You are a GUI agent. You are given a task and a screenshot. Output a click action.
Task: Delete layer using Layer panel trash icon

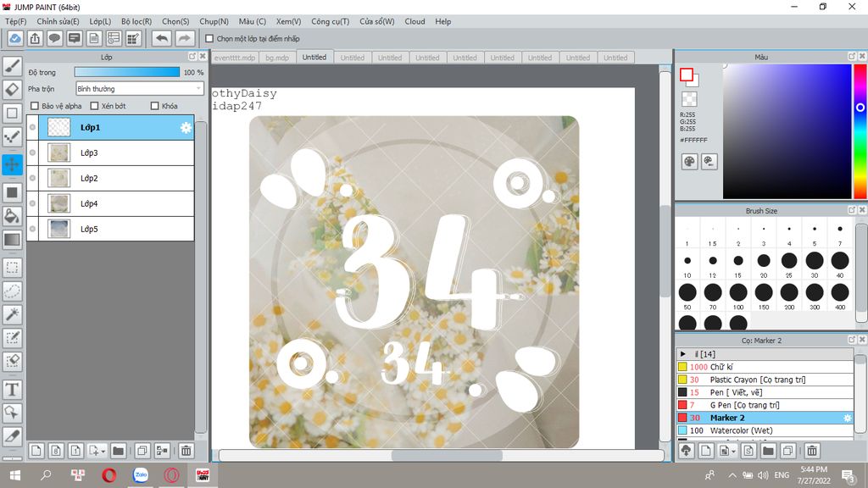pyautogui.click(x=186, y=451)
